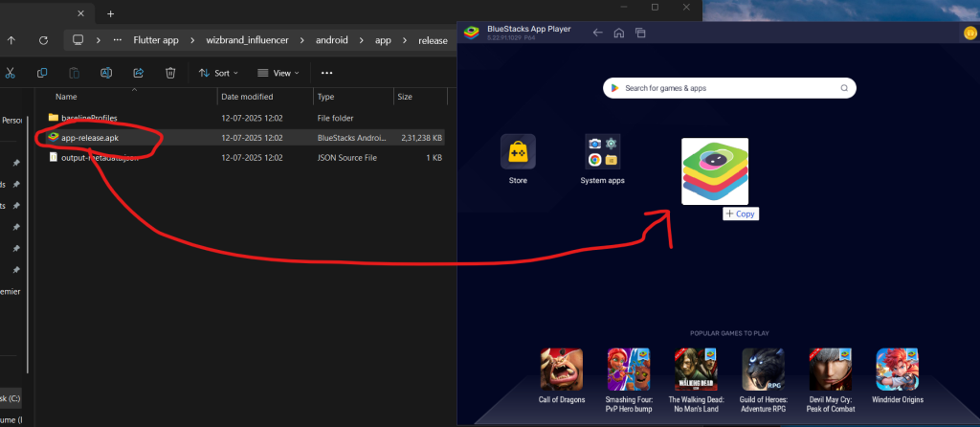Click the JSON Source File type cell
This screenshot has height=427, width=980.
(346, 158)
